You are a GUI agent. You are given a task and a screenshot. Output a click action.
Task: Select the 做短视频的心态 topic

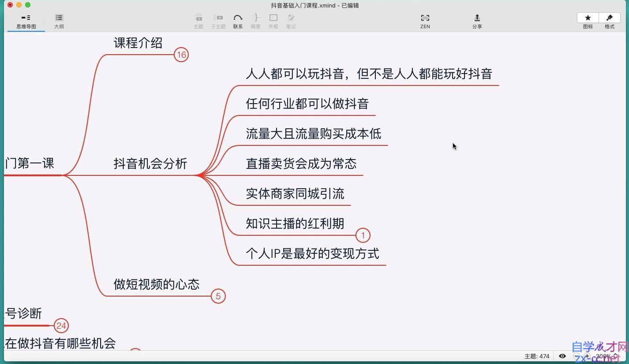[157, 284]
